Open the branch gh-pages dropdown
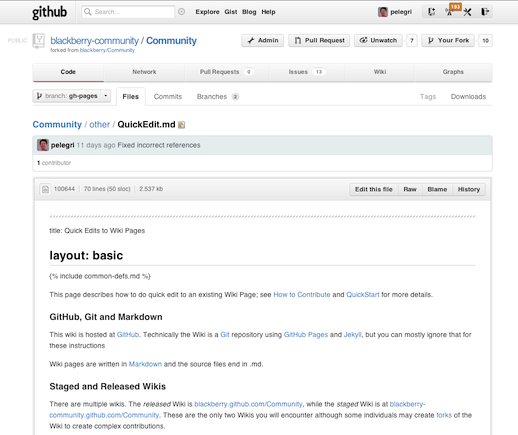This screenshot has height=435, width=518. tap(72, 96)
